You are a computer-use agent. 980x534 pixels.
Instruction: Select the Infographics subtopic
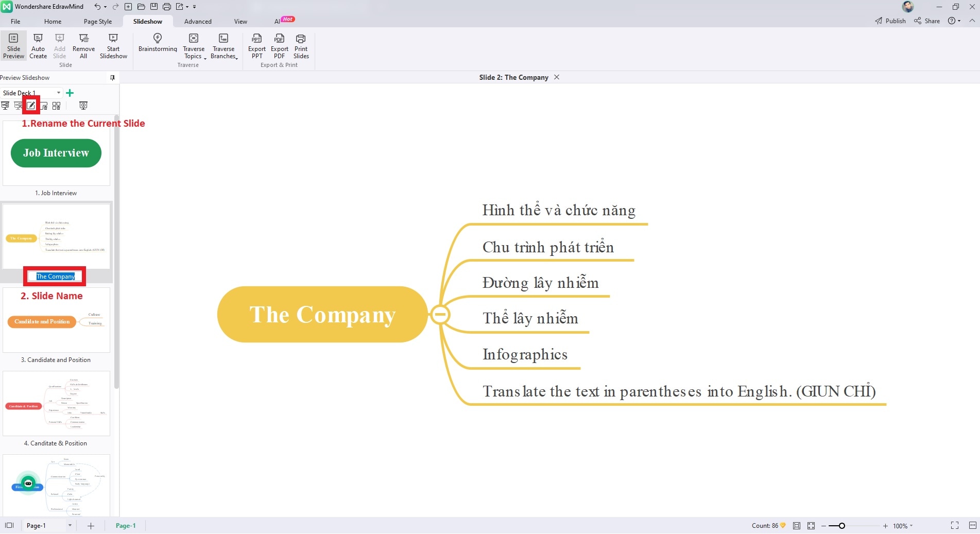point(525,354)
